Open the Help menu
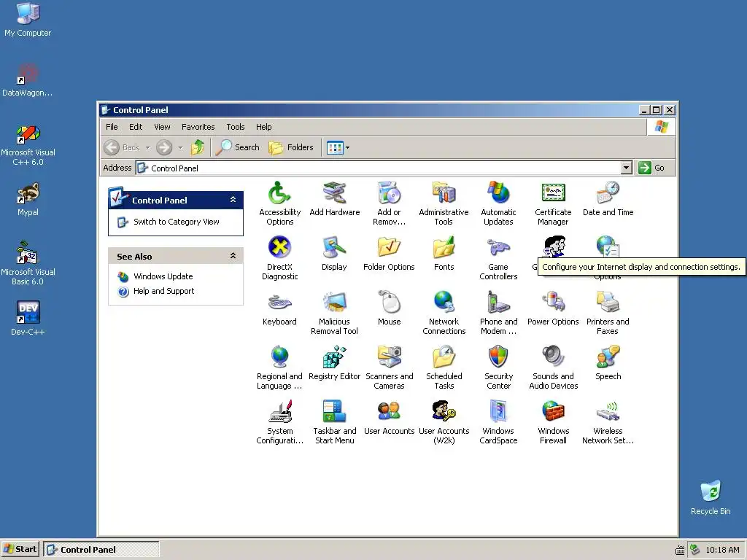 pos(263,127)
